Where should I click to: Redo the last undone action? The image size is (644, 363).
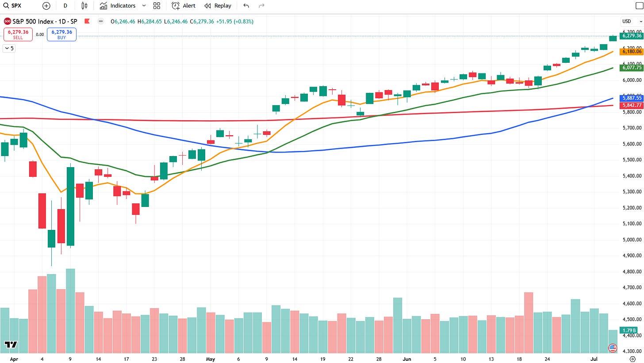coord(261,6)
